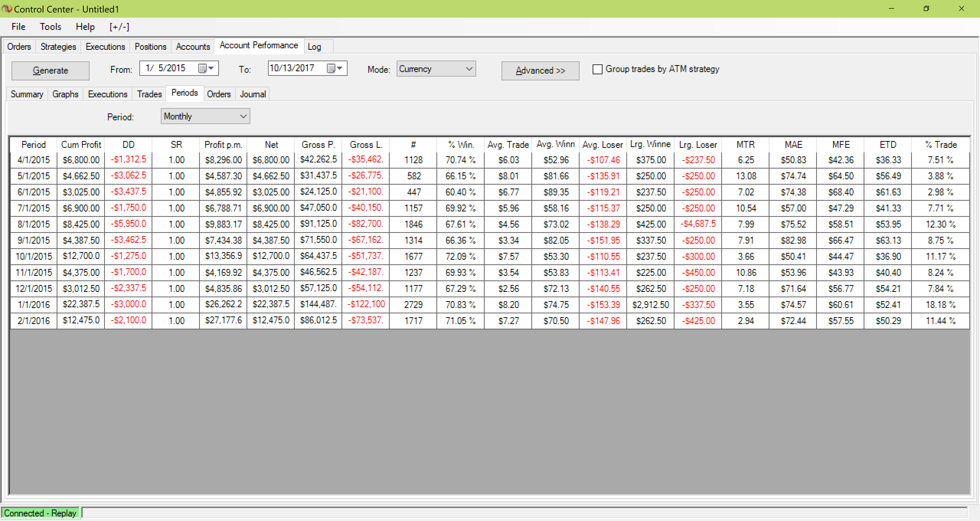Sort by # trades column header

(x=413, y=145)
